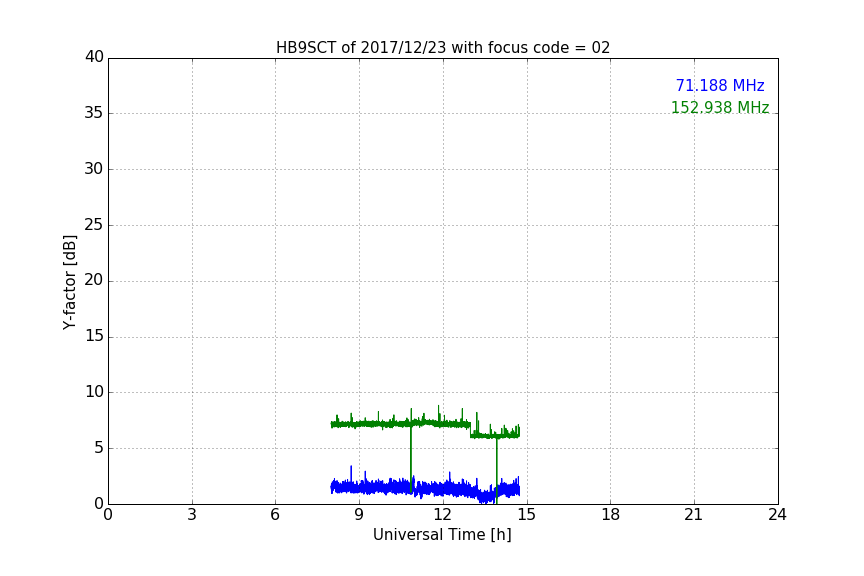Image resolution: width=864 pixels, height=576 pixels.
Task: Click the 'Y-factor [dB]' axis label
Action: click(x=69, y=283)
